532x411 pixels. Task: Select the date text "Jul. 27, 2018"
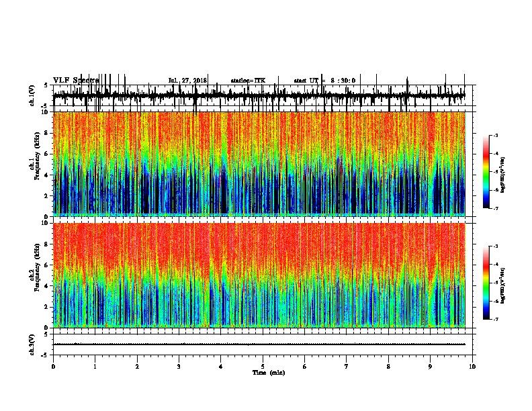tap(187, 81)
